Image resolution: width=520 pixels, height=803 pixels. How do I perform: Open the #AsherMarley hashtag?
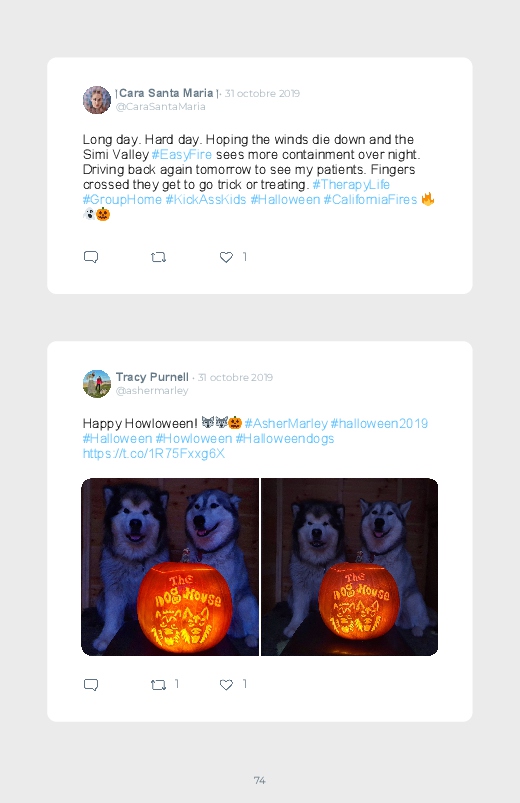[286, 424]
